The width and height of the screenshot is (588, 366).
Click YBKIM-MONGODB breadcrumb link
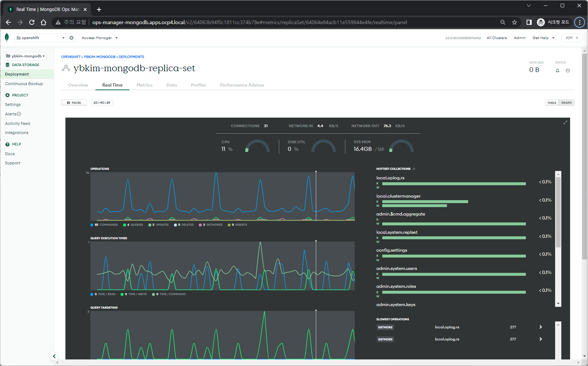[x=100, y=57]
